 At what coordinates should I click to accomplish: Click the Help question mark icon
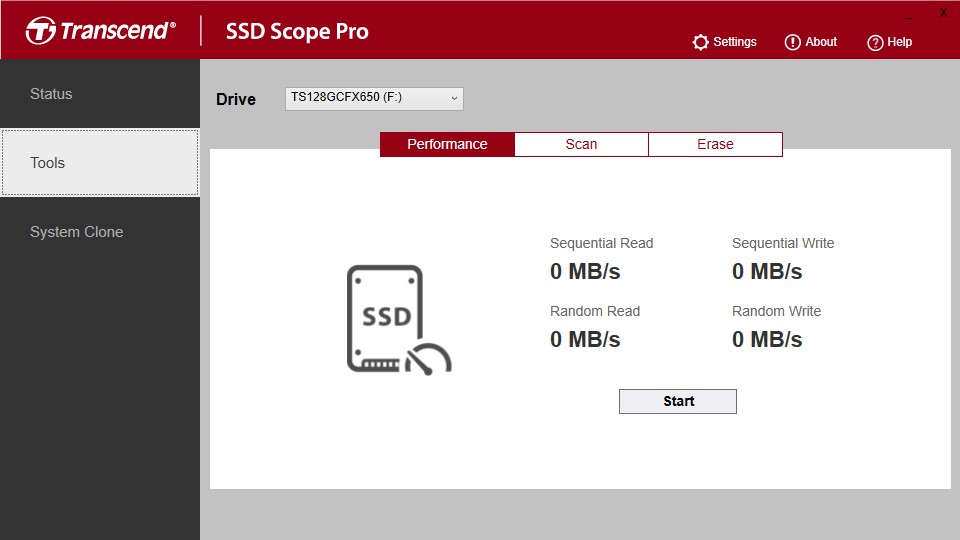(x=875, y=43)
